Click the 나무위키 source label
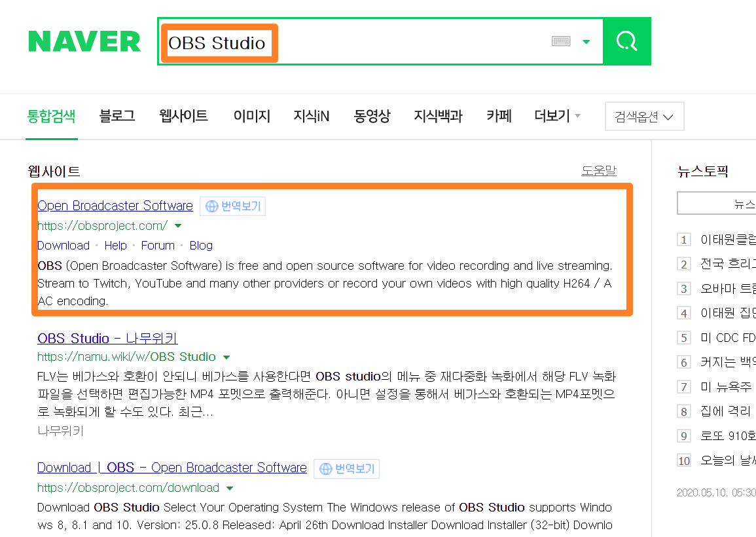Viewport: 756px width, 537px height. (61, 430)
